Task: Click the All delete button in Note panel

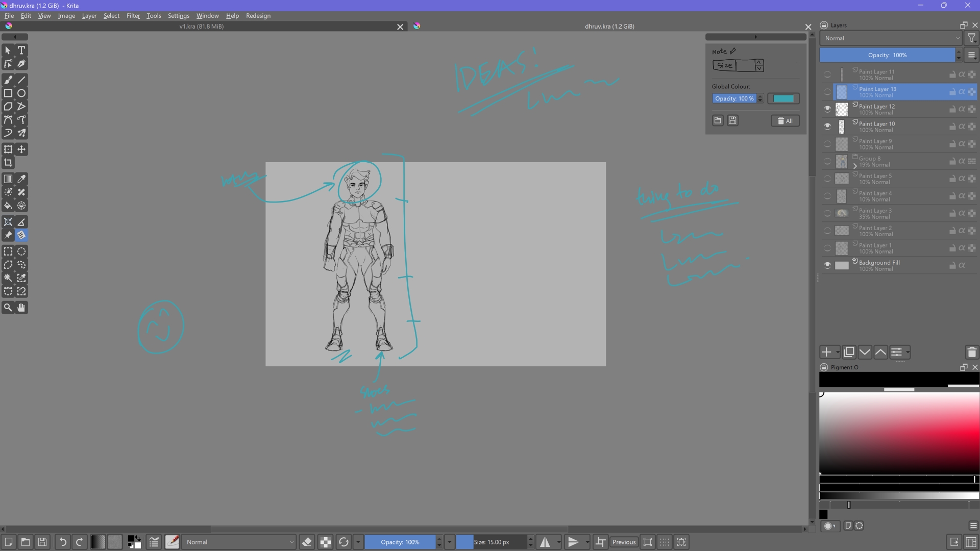Action: tap(785, 121)
